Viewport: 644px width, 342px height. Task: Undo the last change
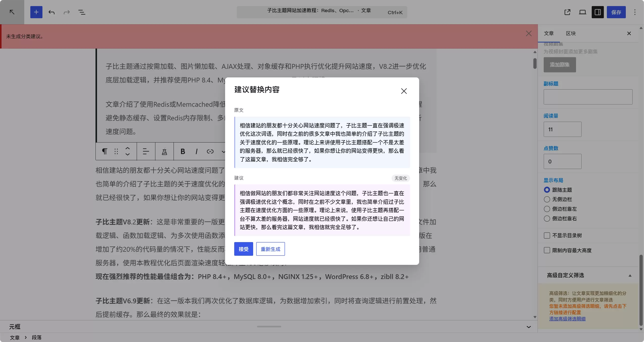click(x=52, y=12)
